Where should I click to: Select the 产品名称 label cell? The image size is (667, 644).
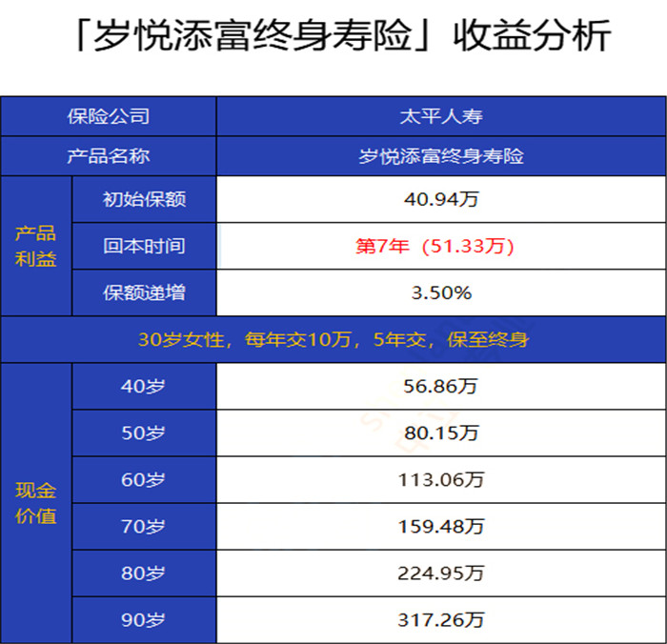pyautogui.click(x=109, y=156)
